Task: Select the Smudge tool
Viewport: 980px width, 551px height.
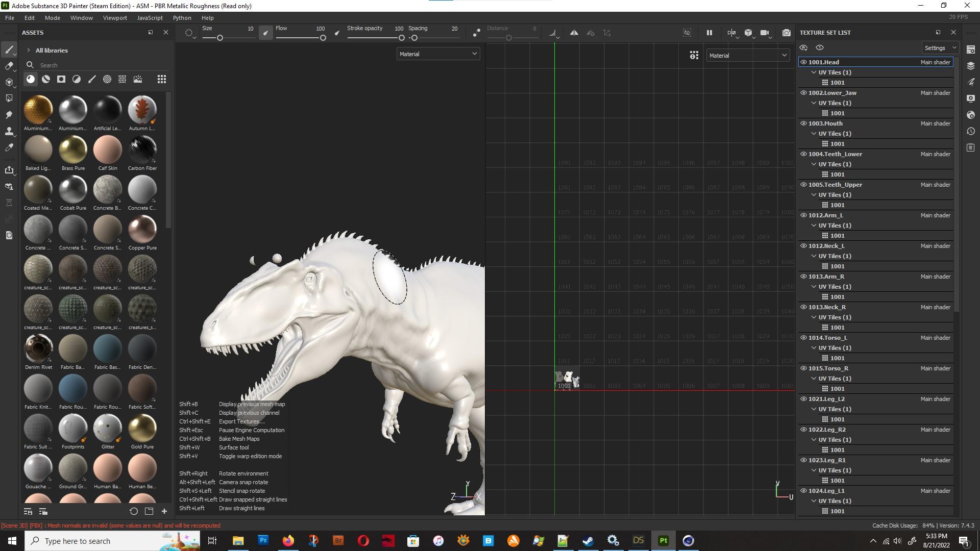Action: [9, 115]
